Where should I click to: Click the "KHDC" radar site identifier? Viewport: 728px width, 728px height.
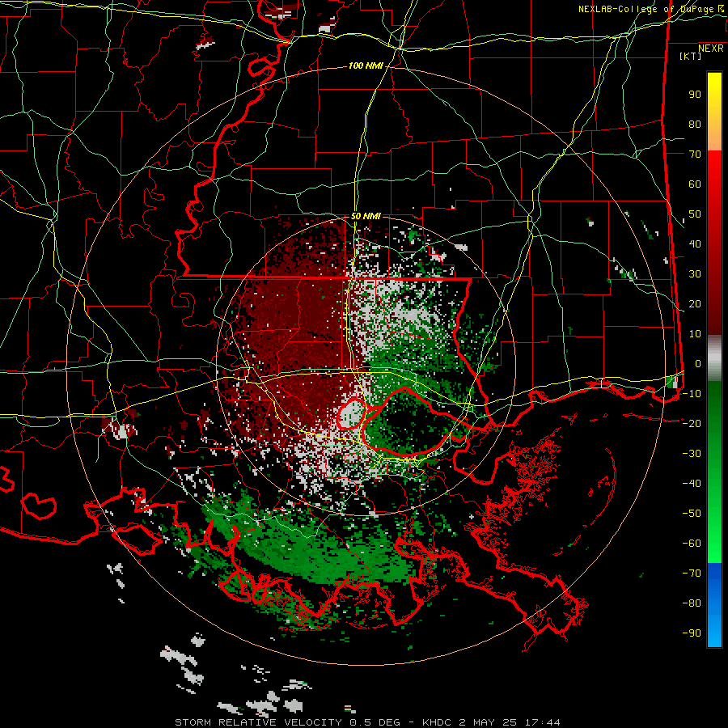(437, 722)
